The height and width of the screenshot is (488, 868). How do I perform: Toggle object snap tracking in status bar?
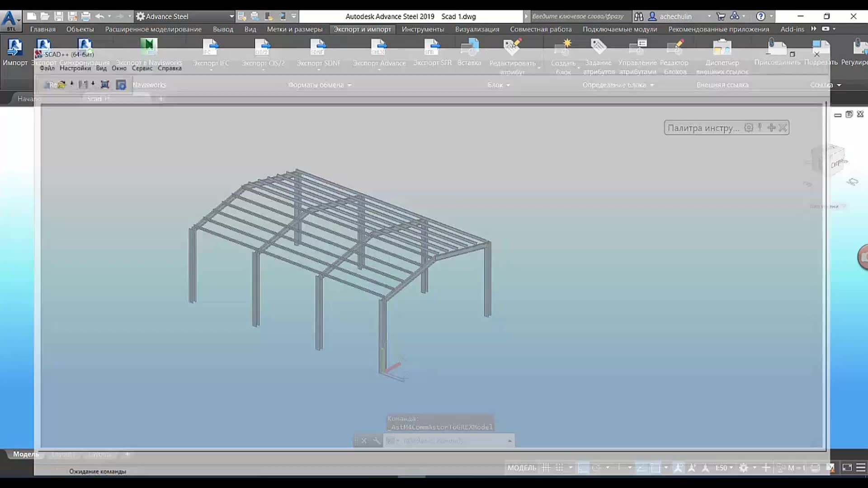[x=642, y=468]
